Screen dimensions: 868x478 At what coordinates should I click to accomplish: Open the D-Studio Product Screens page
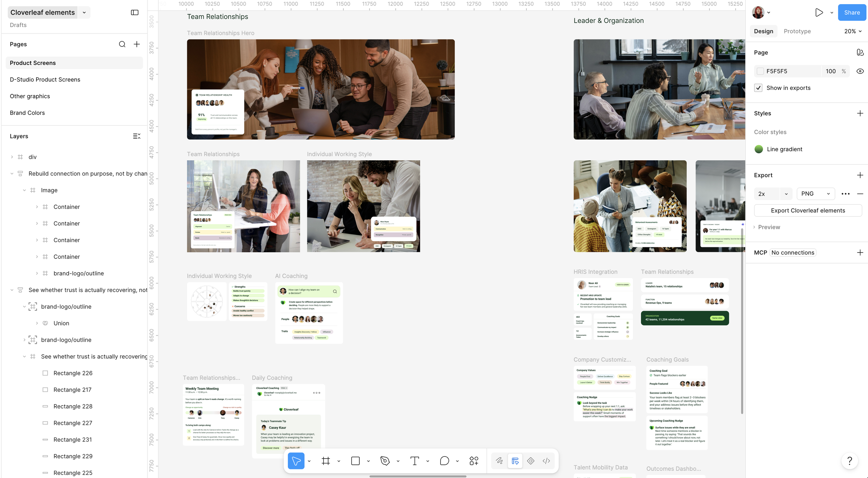74,79
